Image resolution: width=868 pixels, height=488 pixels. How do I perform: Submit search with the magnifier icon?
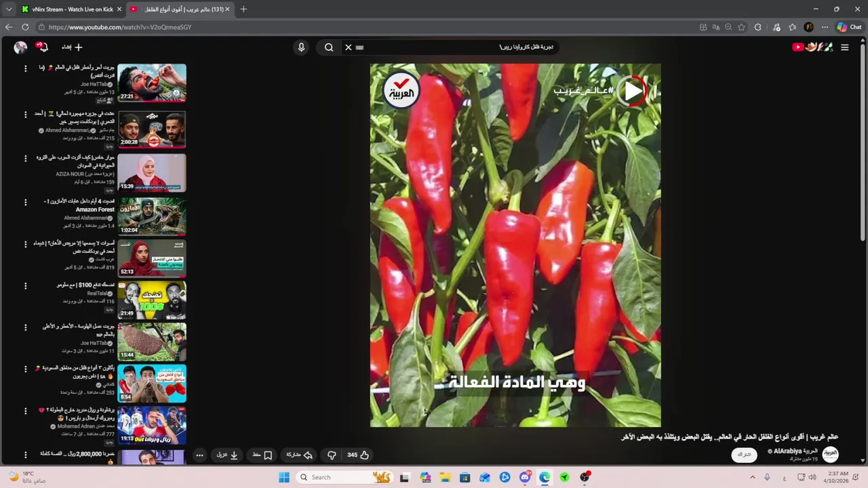tap(329, 47)
